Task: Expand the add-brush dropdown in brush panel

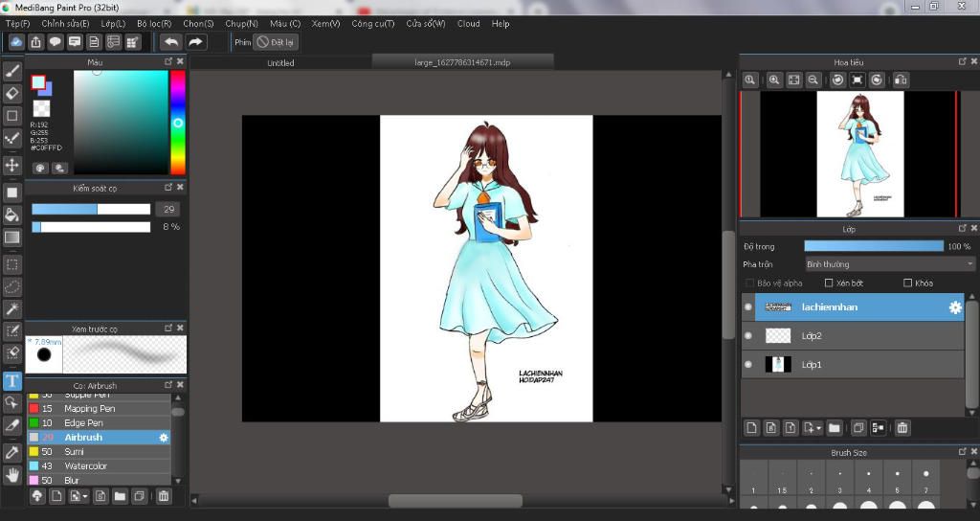Action: (x=83, y=496)
